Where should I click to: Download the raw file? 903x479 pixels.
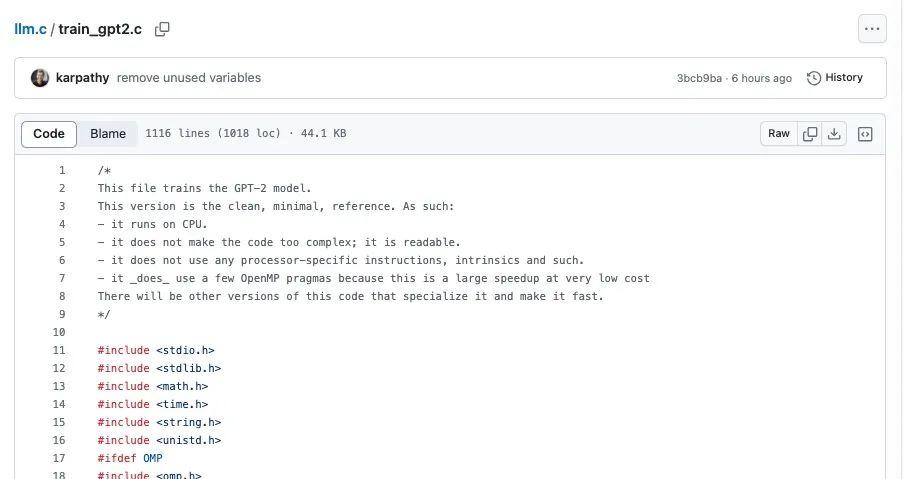(x=834, y=134)
